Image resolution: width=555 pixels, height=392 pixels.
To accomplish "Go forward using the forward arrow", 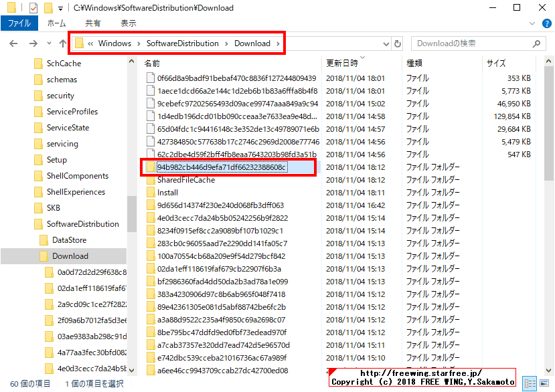I will coord(32,43).
